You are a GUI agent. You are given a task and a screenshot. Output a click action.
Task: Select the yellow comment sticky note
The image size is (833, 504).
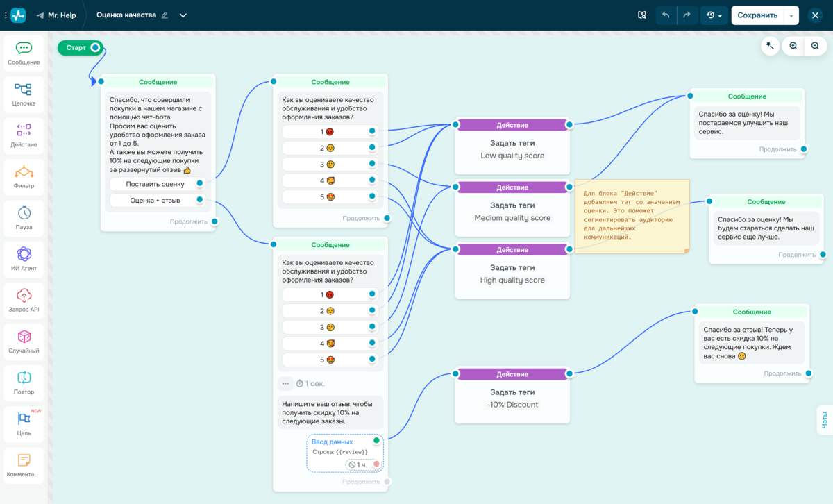[631, 216]
